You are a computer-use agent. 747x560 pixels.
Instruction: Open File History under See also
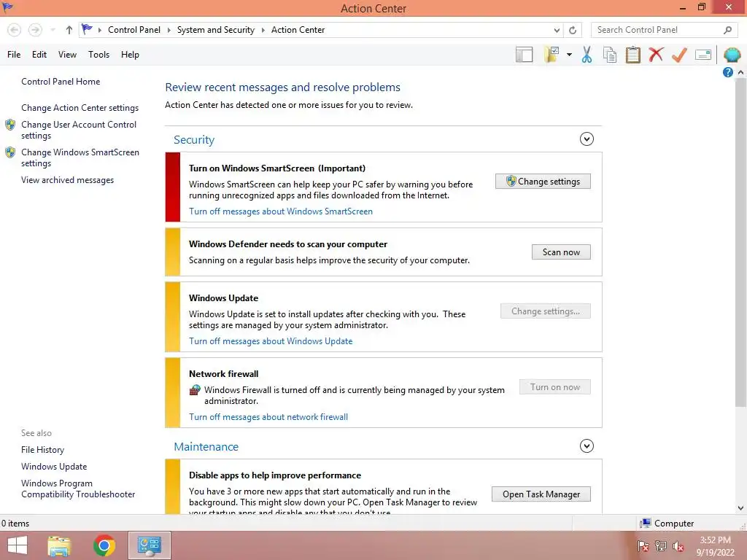42,450
